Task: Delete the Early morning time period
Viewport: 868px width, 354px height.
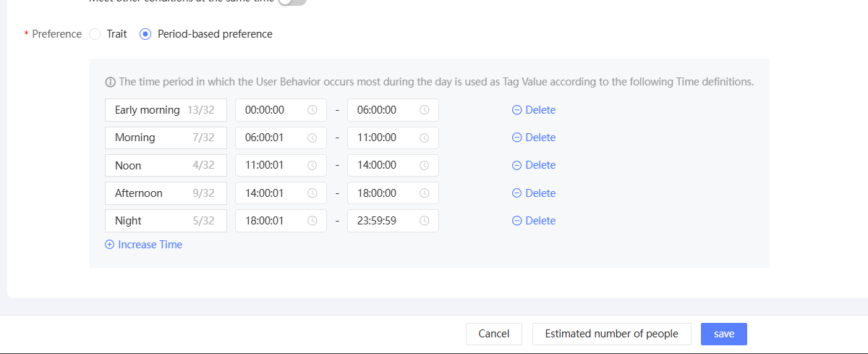Action: [x=534, y=110]
